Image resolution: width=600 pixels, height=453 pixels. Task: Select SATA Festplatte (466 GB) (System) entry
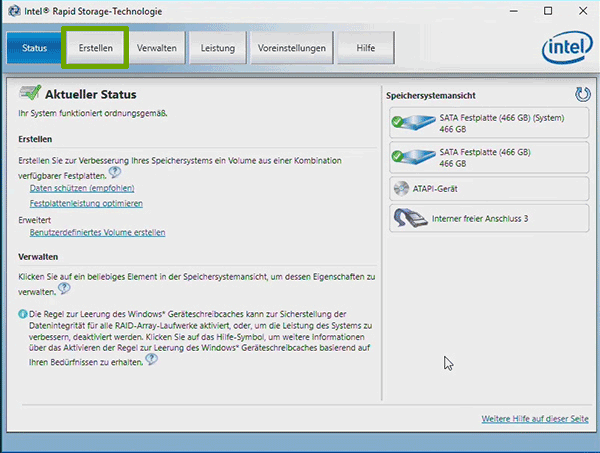[x=489, y=123]
